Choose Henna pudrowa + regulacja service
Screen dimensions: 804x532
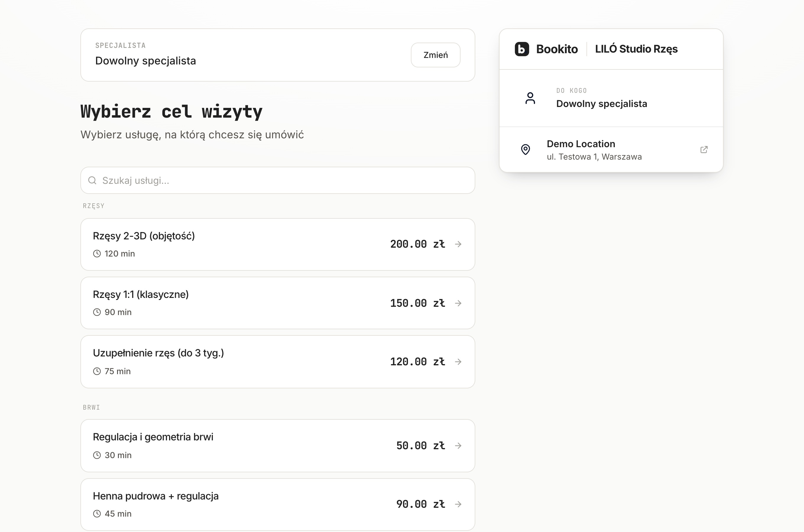[278, 504]
